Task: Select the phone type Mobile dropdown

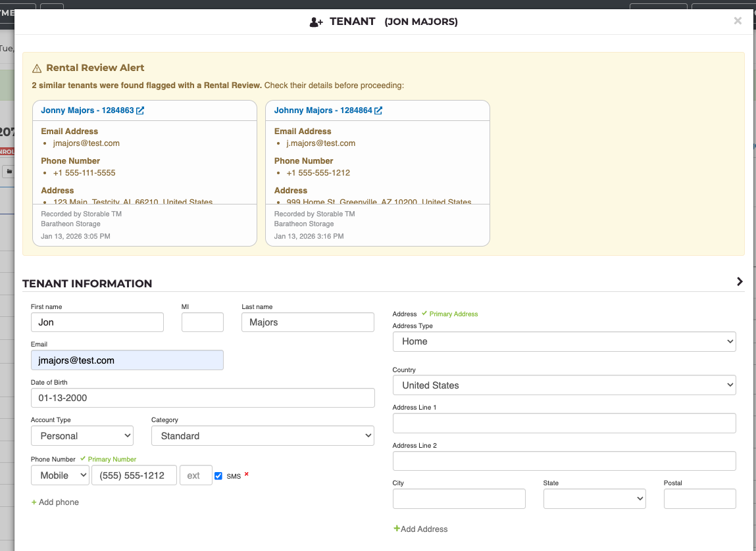Action: 60,475
